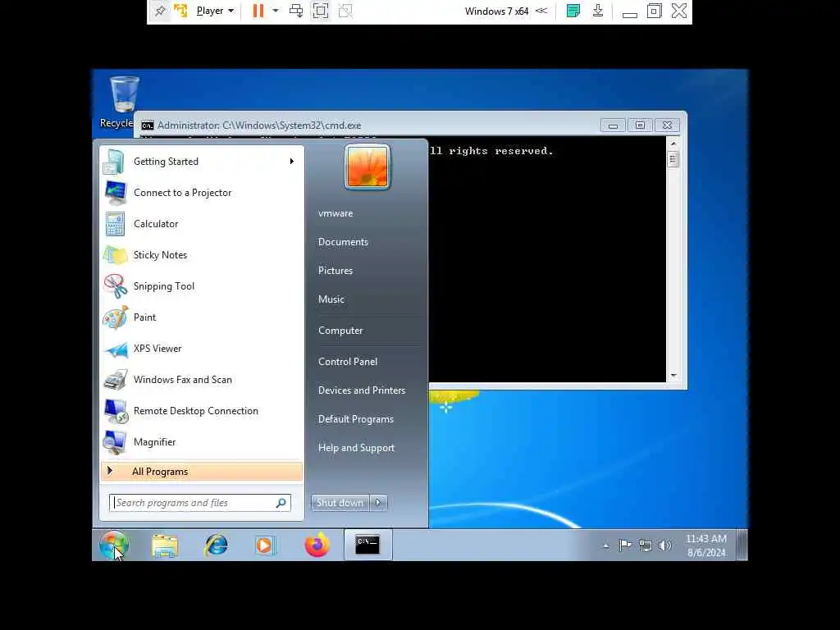
Task: Open Pictures library link
Action: [336, 271]
